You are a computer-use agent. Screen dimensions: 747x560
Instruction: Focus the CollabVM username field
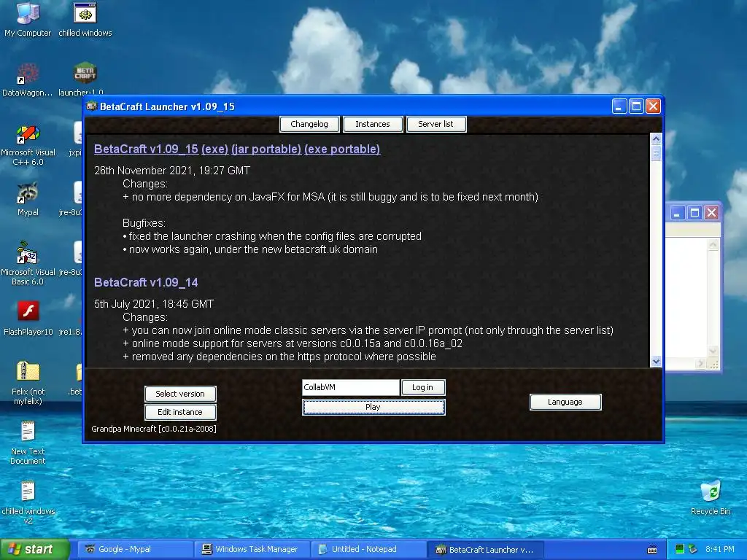351,387
